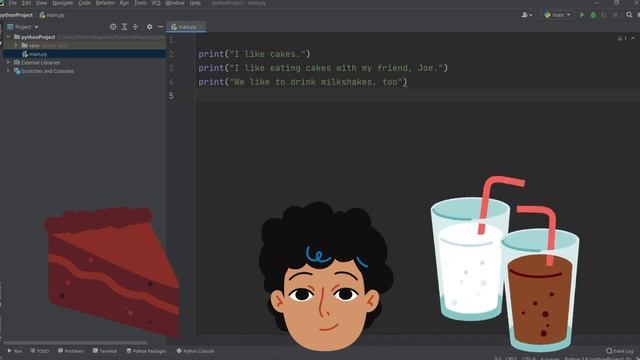Click the green Run button
The image size is (640, 360).
tap(582, 15)
